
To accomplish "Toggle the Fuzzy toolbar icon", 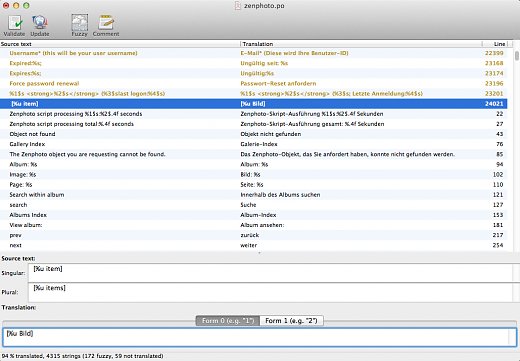I will coord(79,25).
